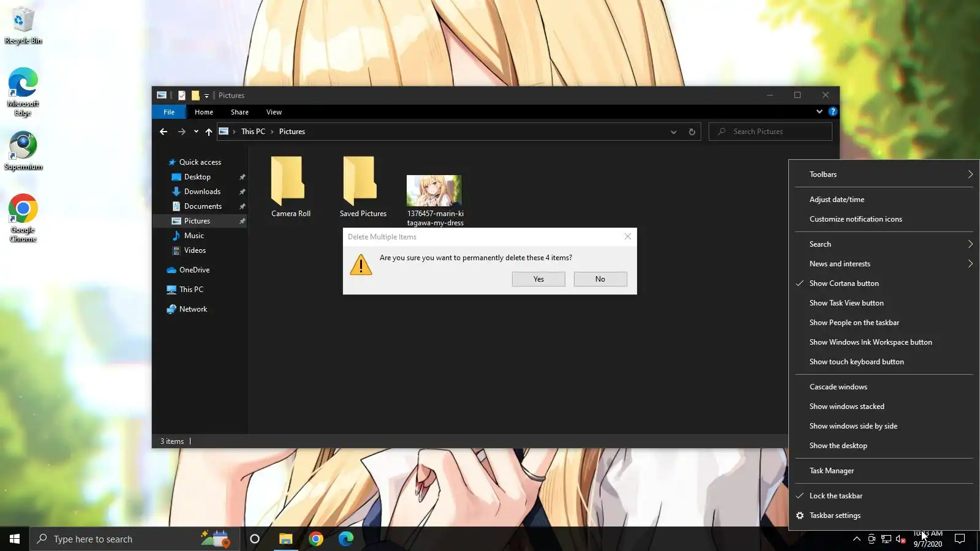Screen dimensions: 980x551
Task: Toggle Lock the taskbar option
Action: 884,496
